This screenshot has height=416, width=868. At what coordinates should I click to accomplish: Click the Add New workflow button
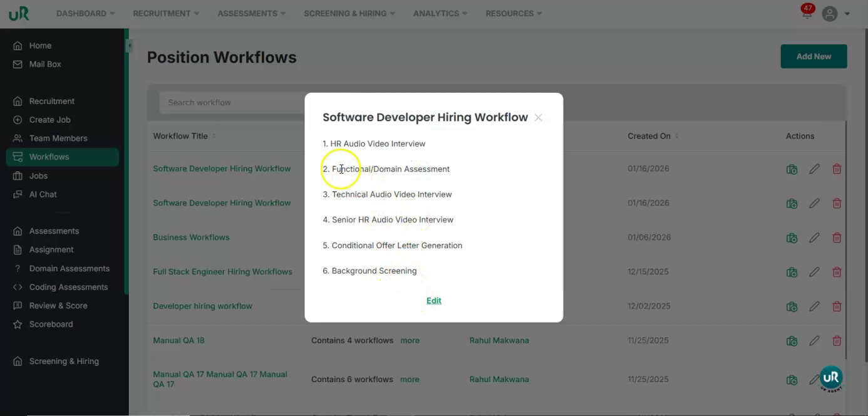[814, 56]
